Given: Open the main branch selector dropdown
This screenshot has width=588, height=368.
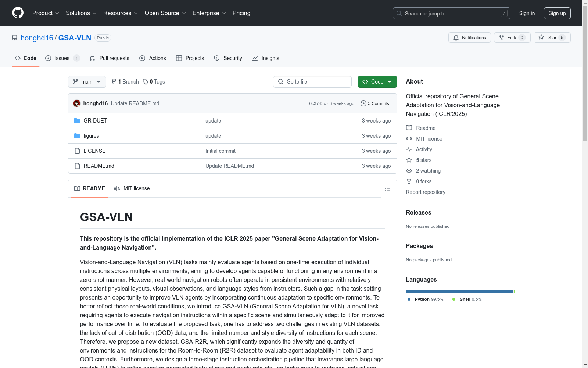Looking at the screenshot, I should tap(87, 82).
